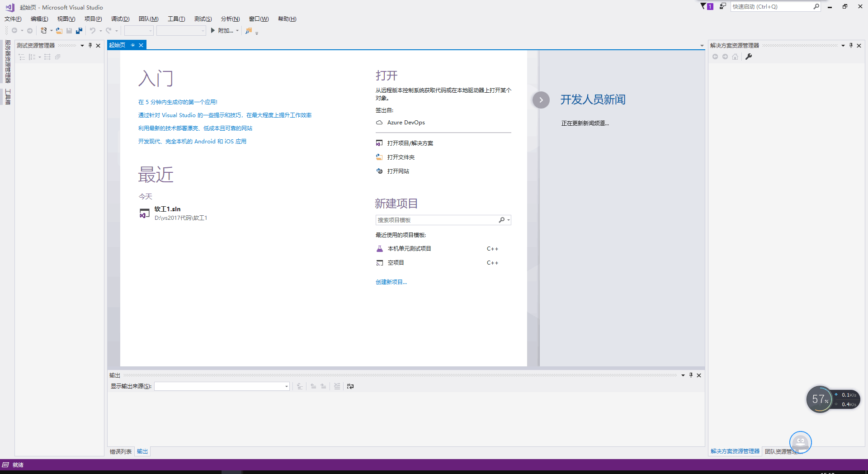This screenshot has width=868, height=474.
Task: Close the 起始页 tab
Action: tap(141, 45)
